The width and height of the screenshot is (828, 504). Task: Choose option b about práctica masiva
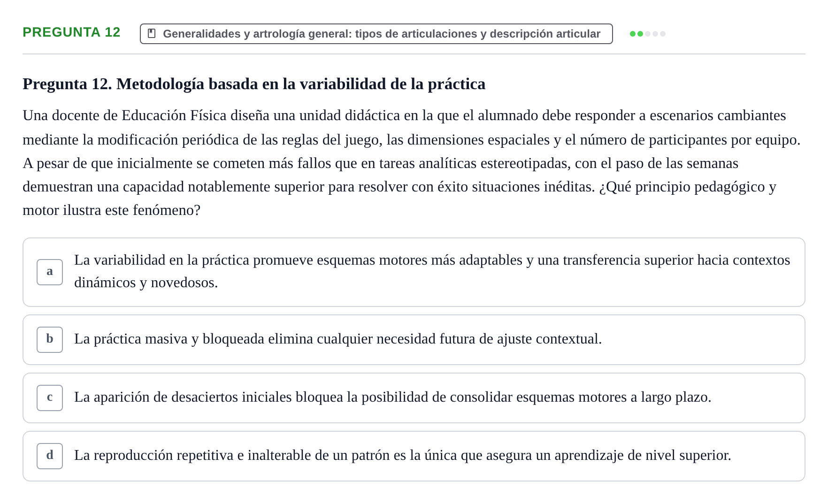click(x=414, y=340)
